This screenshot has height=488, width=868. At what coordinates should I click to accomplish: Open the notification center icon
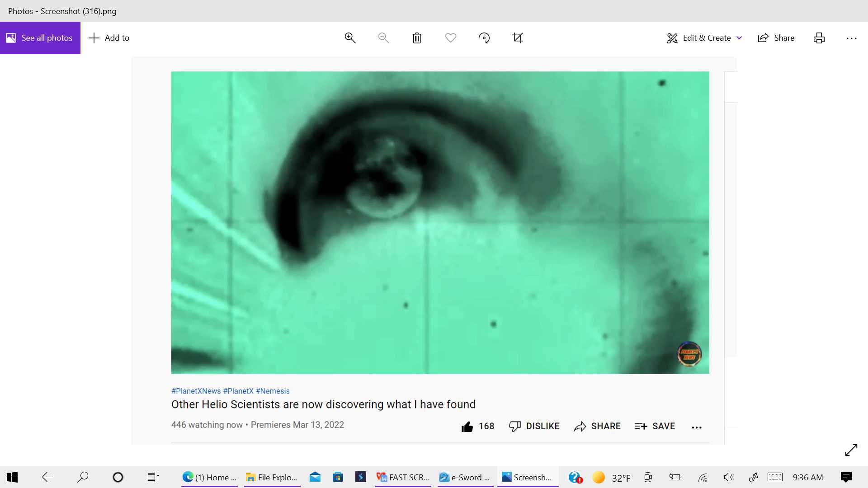tap(846, 477)
